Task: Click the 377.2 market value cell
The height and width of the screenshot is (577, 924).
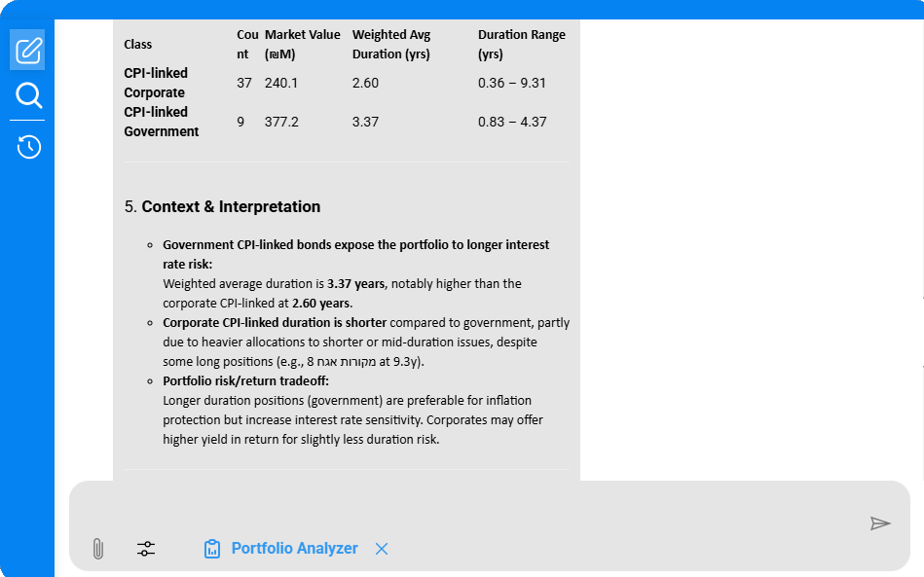Action: click(x=281, y=122)
